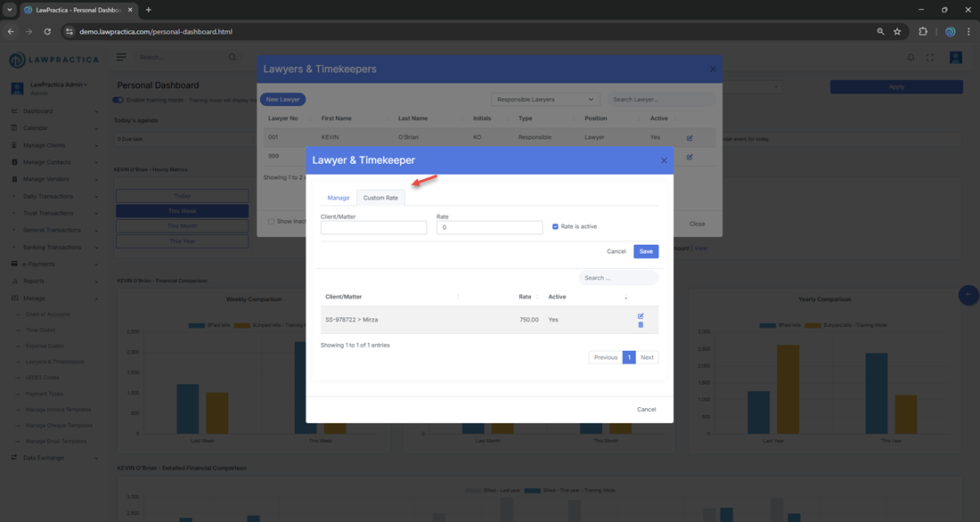Image resolution: width=980 pixels, height=522 pixels.
Task: Switch to the Manage tab
Action: pyautogui.click(x=338, y=198)
